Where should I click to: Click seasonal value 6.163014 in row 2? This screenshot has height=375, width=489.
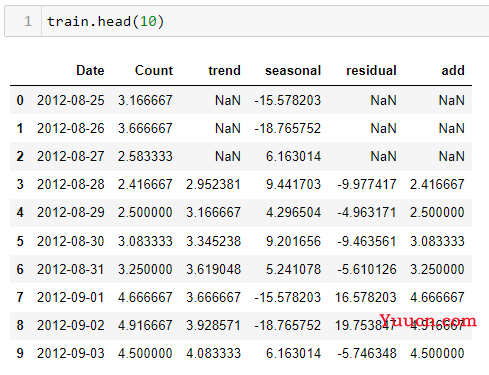click(x=293, y=156)
